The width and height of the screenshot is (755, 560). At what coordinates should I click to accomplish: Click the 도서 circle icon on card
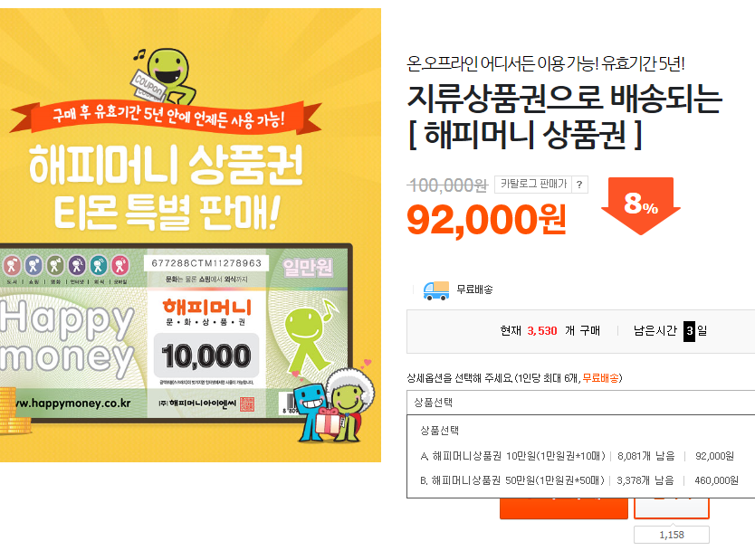tap(12, 265)
